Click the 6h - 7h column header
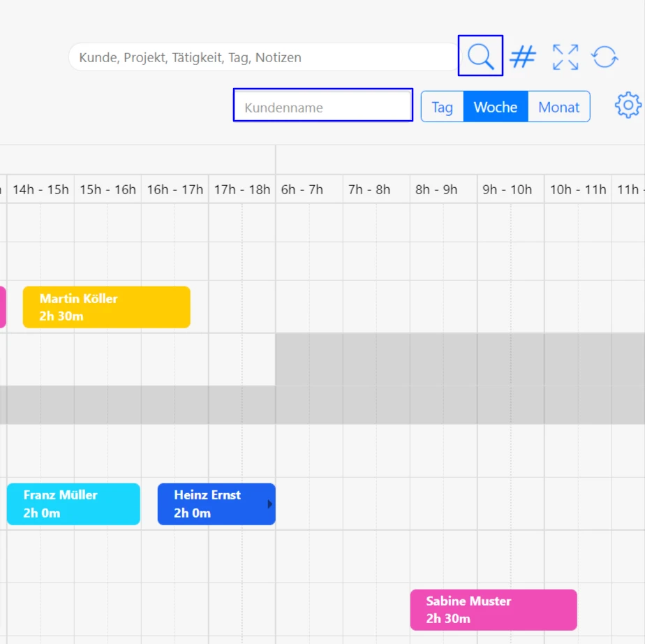645x644 pixels. tap(302, 189)
